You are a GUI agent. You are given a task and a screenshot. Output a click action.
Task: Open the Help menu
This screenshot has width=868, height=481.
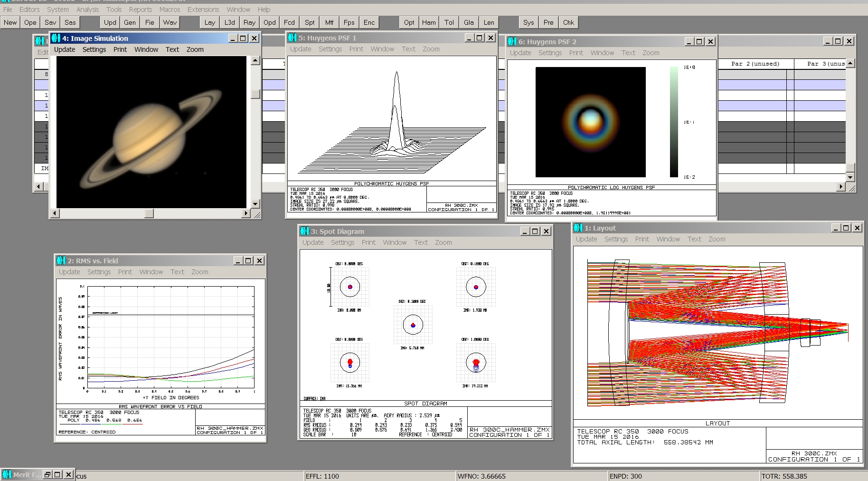tap(264, 10)
